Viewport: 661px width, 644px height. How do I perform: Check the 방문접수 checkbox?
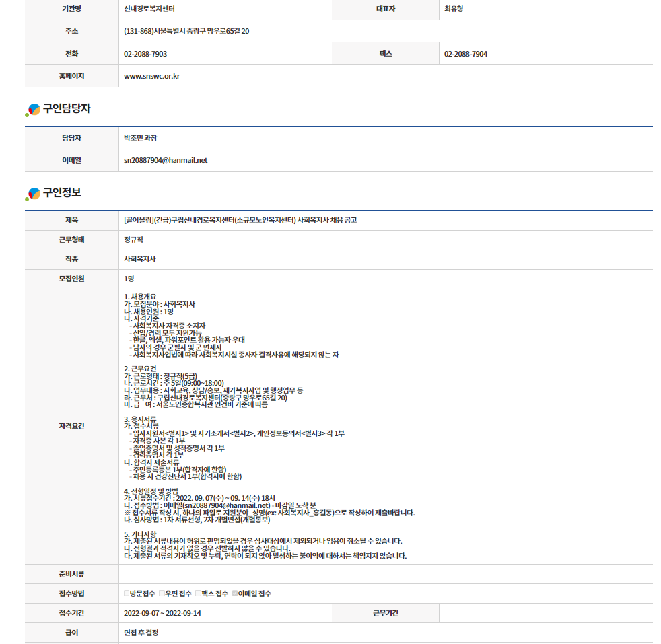tap(127, 594)
